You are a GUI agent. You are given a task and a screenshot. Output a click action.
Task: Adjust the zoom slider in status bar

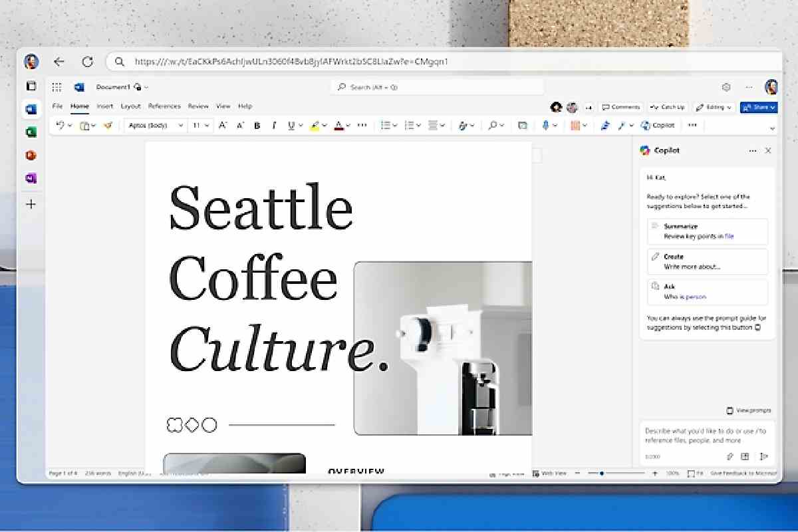coord(615,473)
